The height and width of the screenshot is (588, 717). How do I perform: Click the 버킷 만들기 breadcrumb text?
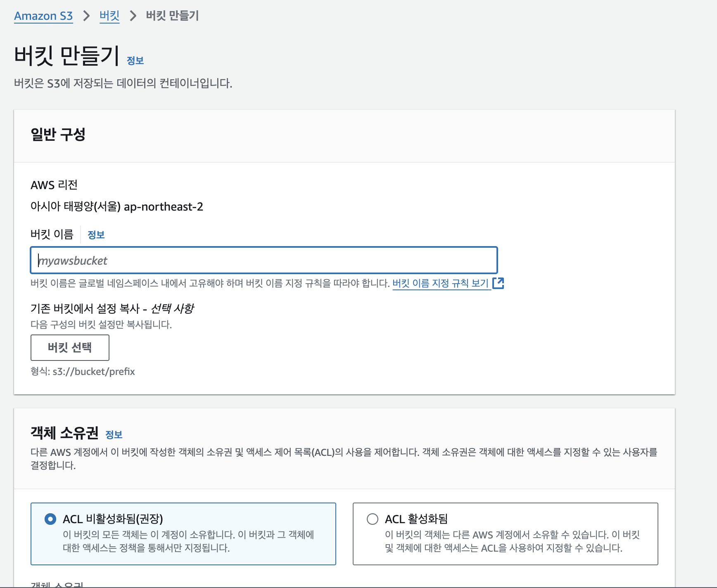172,16
